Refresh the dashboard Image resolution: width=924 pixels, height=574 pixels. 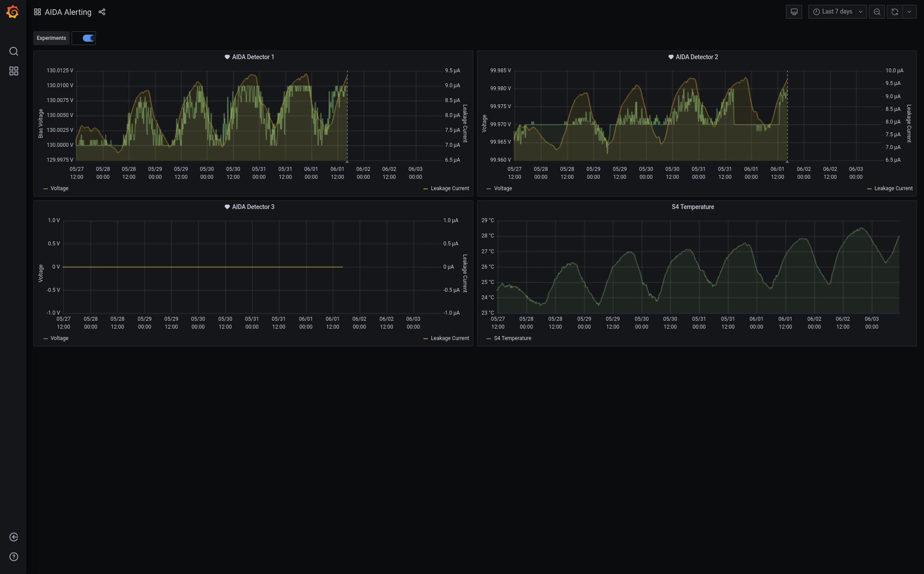pos(895,12)
